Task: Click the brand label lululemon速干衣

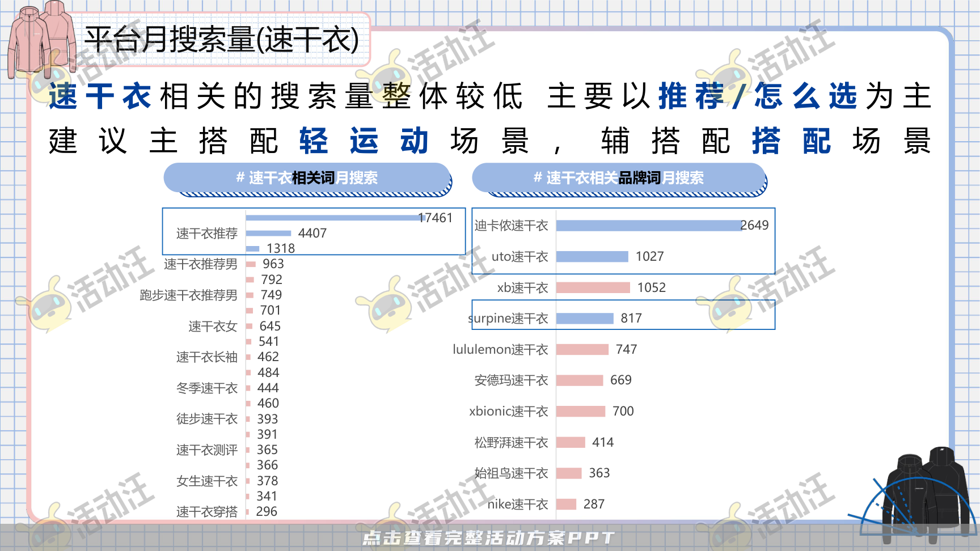Action: 500,350
